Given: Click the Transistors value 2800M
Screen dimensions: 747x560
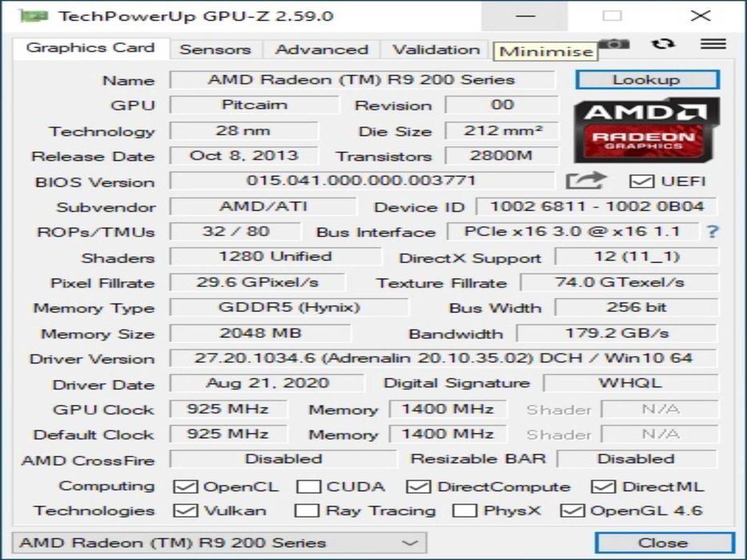Looking at the screenshot, I should 502,156.
